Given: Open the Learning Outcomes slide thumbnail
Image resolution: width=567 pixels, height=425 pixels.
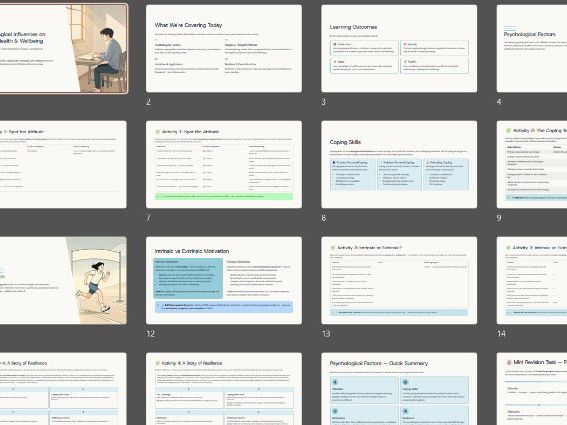Looking at the screenshot, I should coord(399,48).
